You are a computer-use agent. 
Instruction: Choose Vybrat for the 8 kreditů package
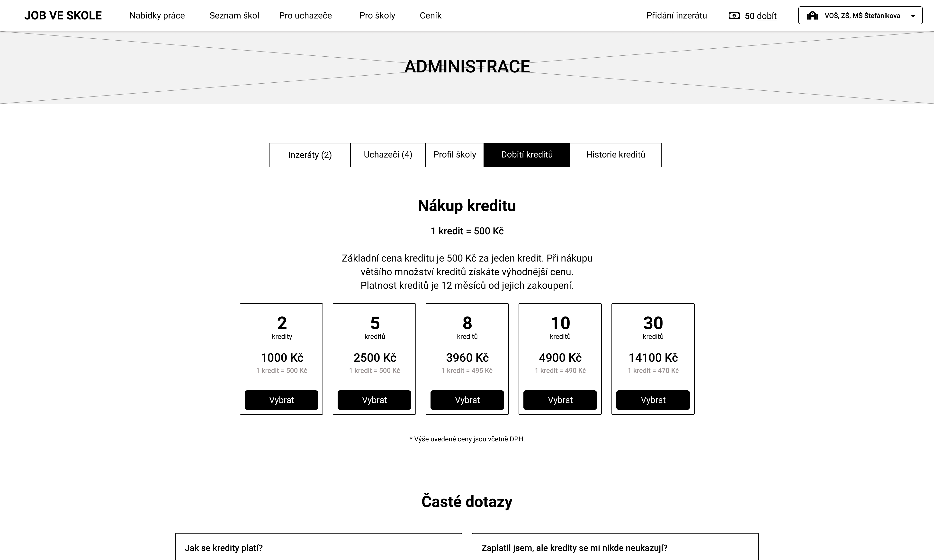coord(467,400)
